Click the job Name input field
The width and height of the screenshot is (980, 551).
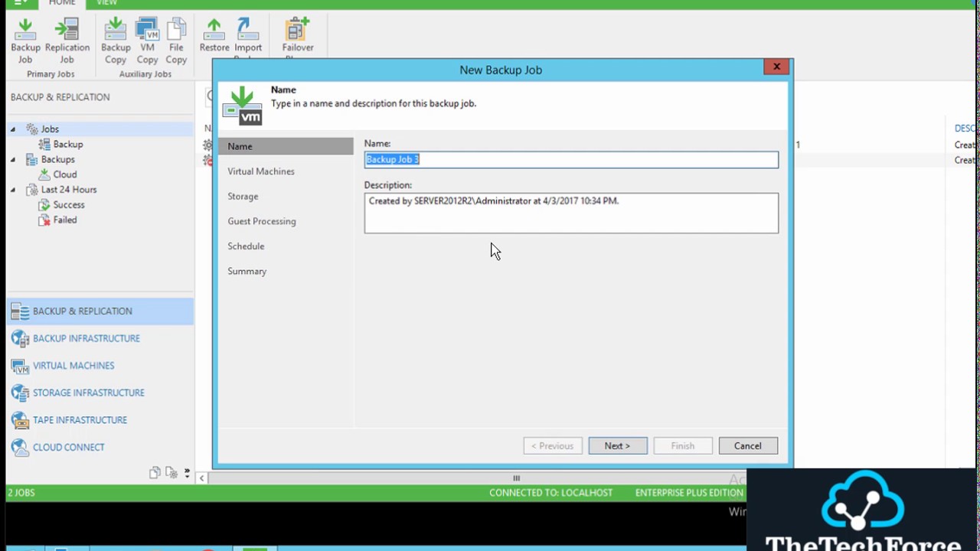tap(571, 159)
